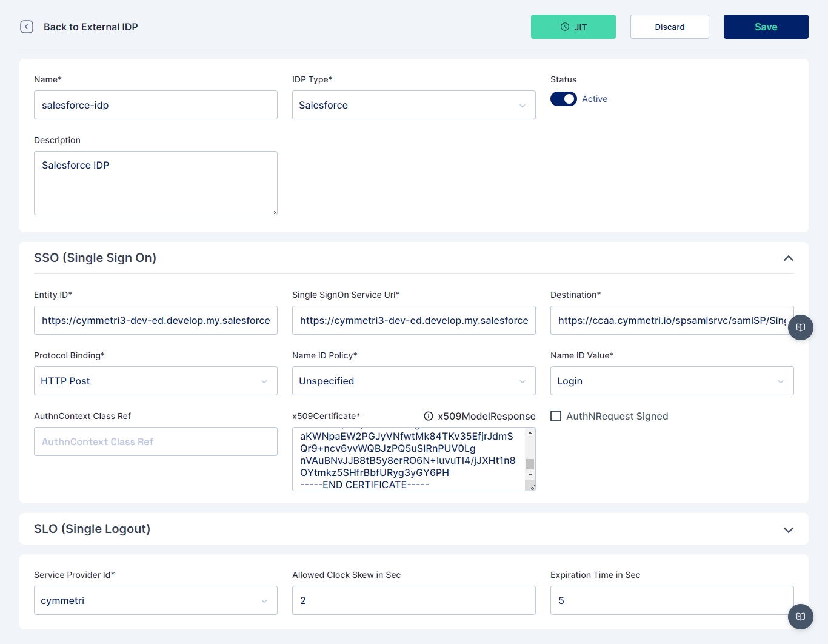
Task: Open the help book icon beside Destination
Action: [800, 327]
